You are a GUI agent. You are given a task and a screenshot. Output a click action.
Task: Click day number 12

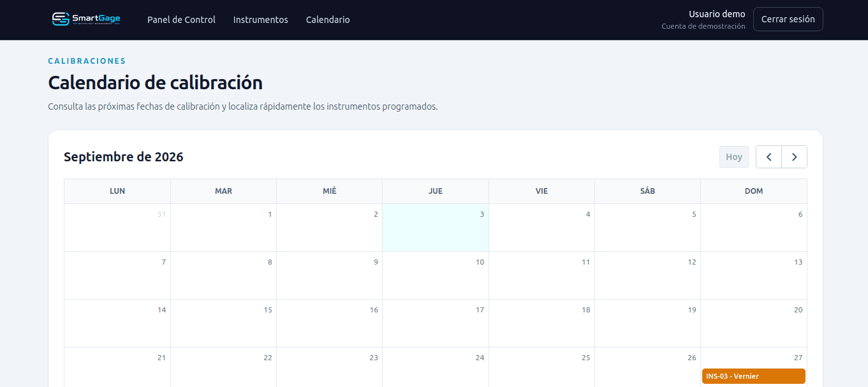click(692, 262)
